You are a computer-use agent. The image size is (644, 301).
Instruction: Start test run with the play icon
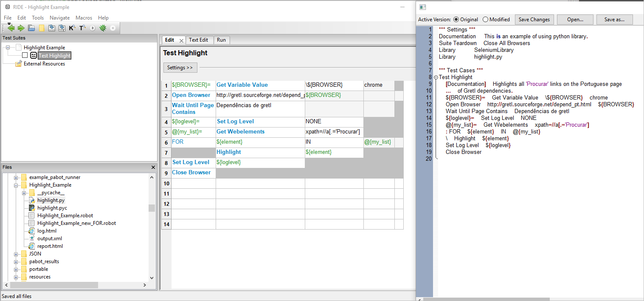pos(93,28)
